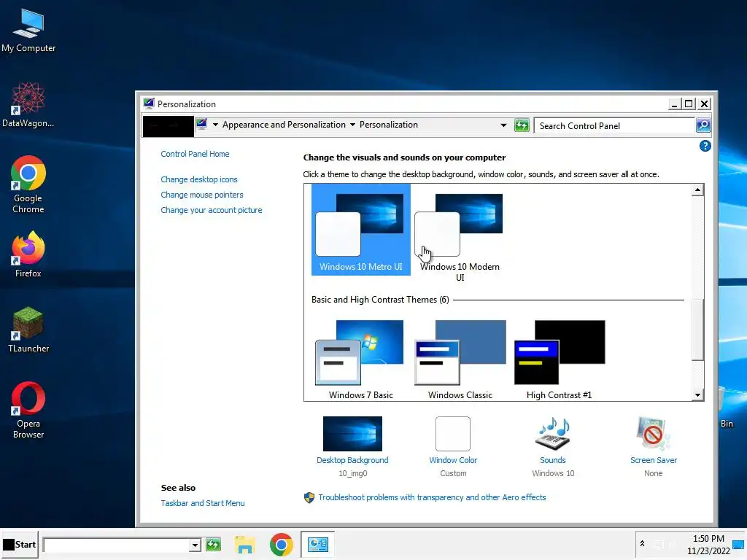Click the theme list scrollbar thumb
Image resolution: width=747 pixels, height=560 pixels.
coord(697,329)
